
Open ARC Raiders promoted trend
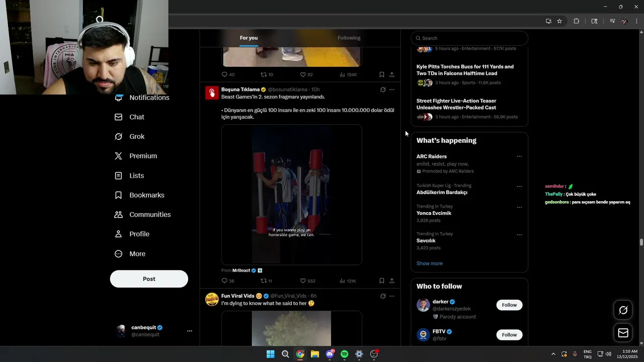click(432, 156)
